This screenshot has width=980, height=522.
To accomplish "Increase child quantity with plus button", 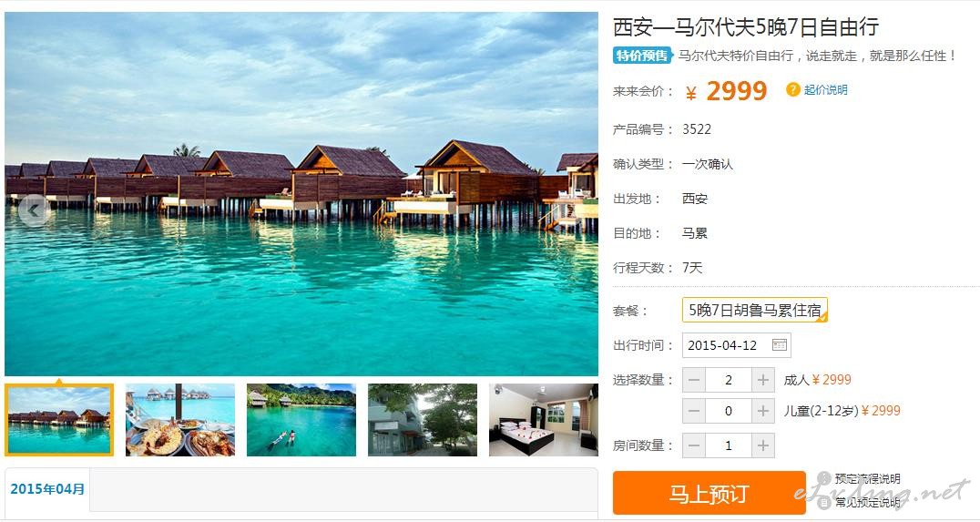I will (x=763, y=412).
